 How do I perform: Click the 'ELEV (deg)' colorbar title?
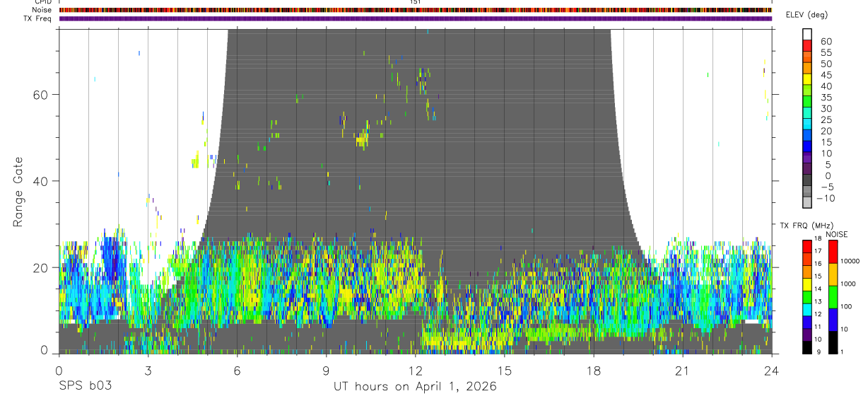pos(807,15)
